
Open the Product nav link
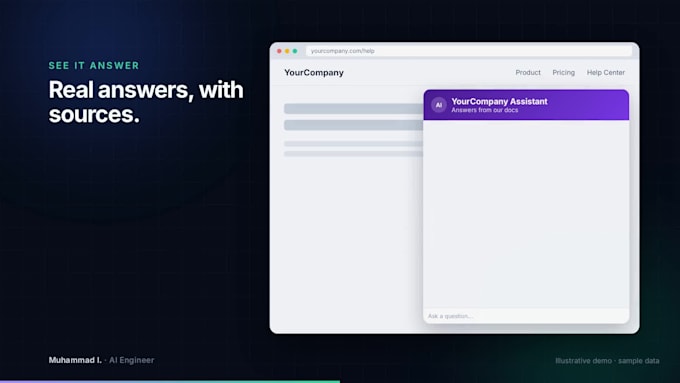click(x=528, y=72)
